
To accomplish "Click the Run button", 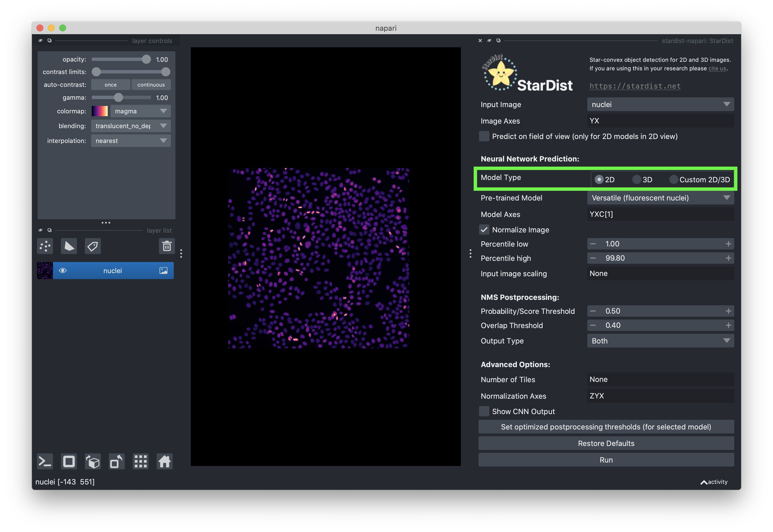I will pos(606,460).
